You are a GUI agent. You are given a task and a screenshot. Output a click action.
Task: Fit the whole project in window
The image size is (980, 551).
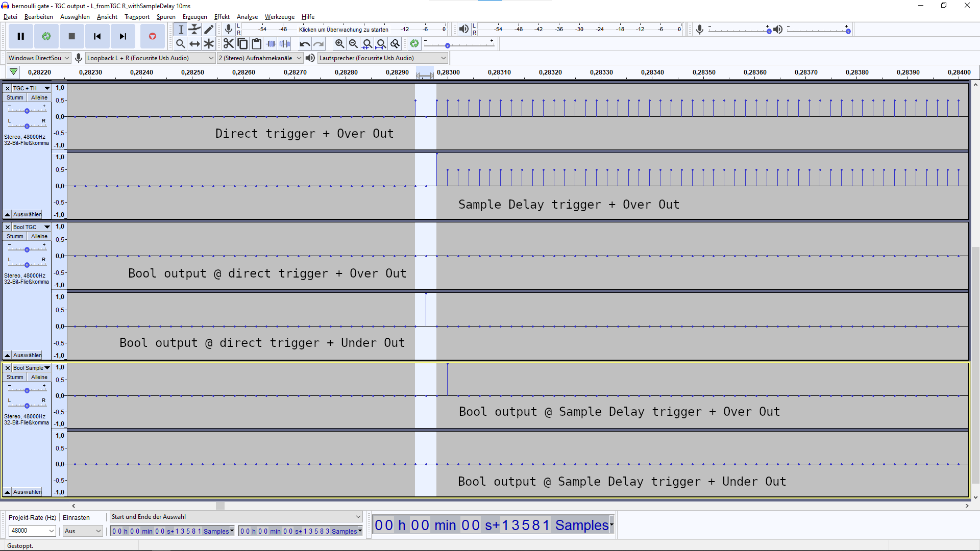381,43
